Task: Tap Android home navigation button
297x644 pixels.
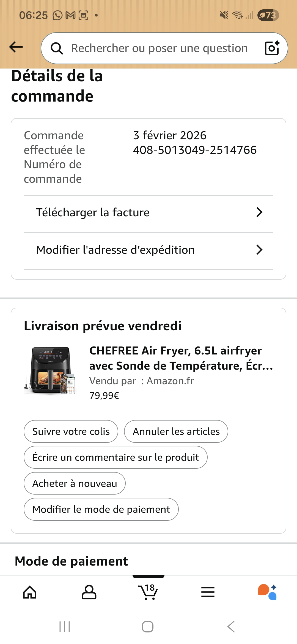Action: tap(148, 627)
